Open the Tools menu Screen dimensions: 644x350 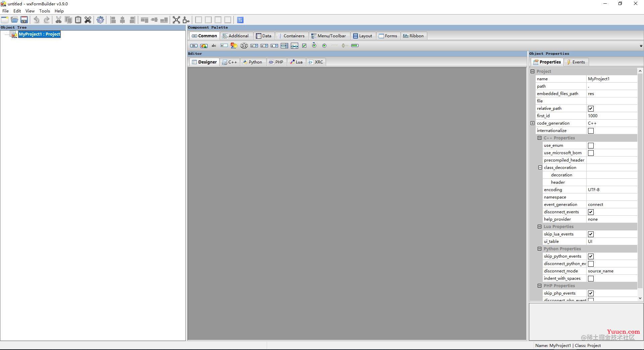tap(44, 11)
